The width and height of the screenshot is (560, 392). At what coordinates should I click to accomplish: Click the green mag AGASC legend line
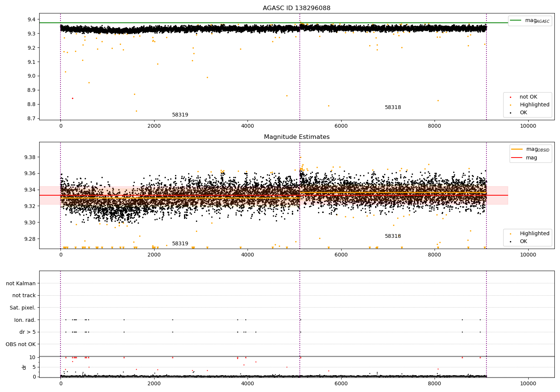(516, 21)
